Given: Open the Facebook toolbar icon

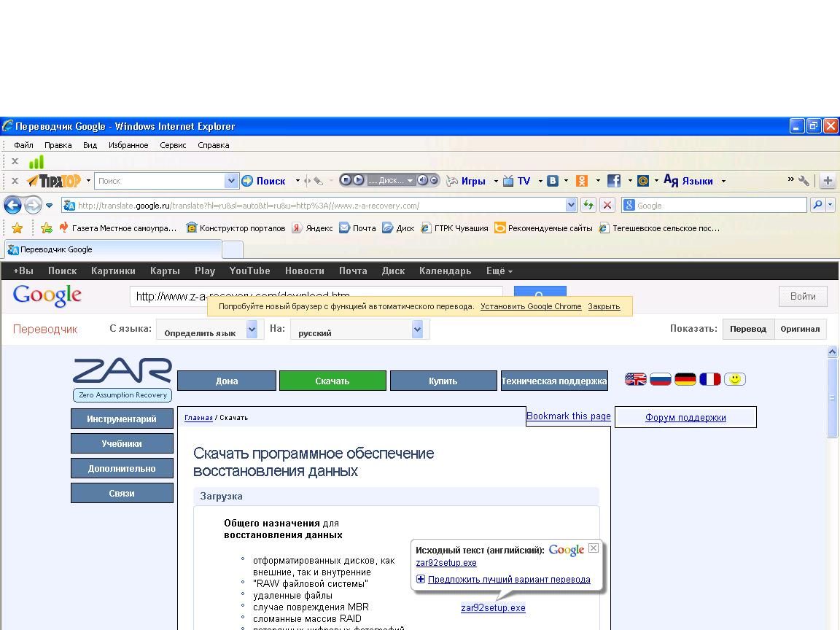Looking at the screenshot, I should [x=614, y=181].
